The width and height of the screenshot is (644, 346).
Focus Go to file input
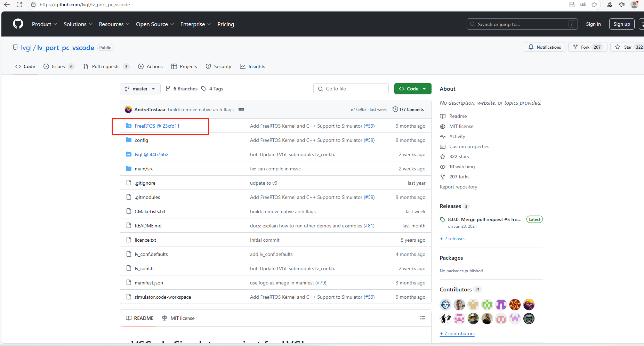coord(351,89)
